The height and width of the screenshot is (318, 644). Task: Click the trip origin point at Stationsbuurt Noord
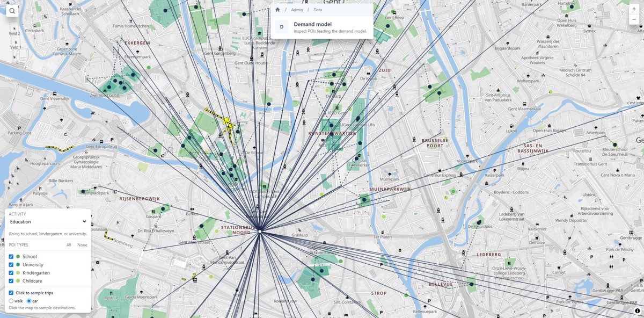tap(260, 232)
